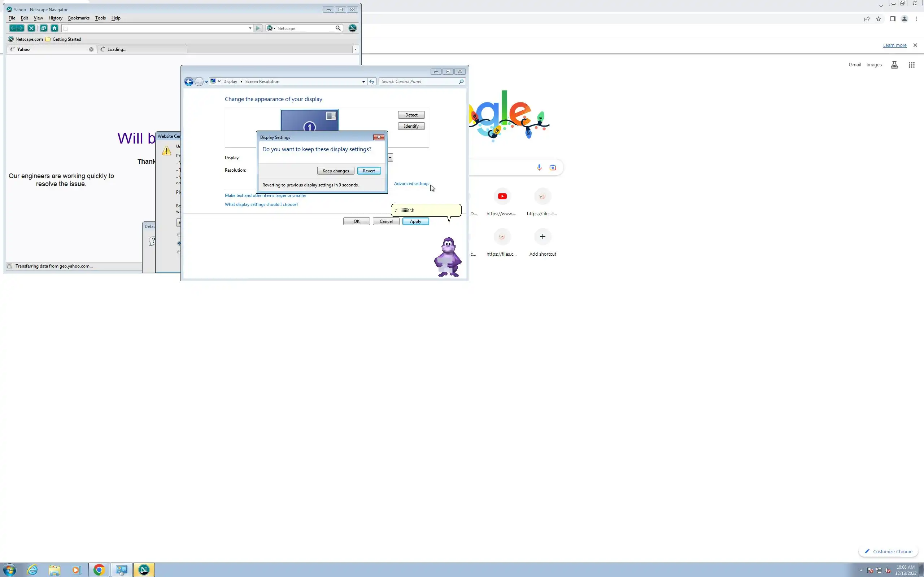Click the Revert button
The height and width of the screenshot is (577, 924).
click(x=369, y=171)
